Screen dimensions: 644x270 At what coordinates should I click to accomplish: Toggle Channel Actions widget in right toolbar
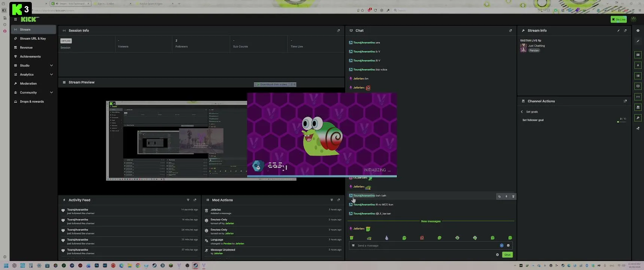pyautogui.click(x=638, y=107)
